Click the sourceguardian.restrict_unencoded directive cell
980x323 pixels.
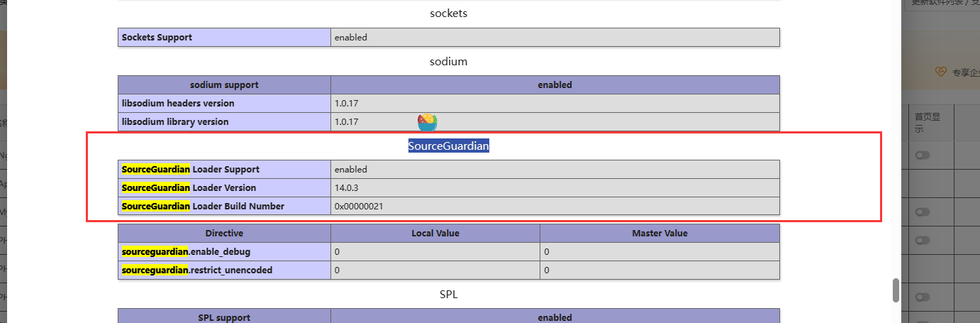coord(224,270)
